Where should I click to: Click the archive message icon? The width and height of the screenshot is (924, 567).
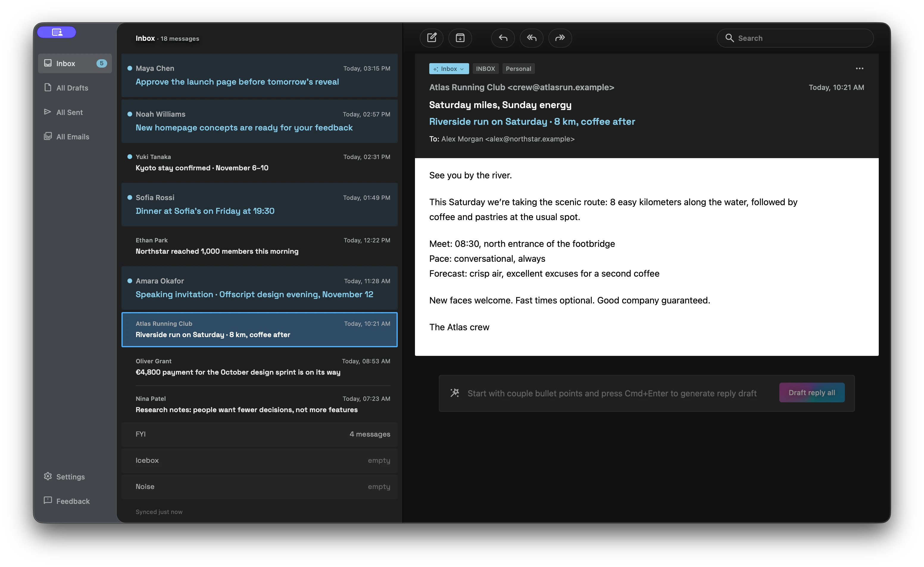(460, 38)
